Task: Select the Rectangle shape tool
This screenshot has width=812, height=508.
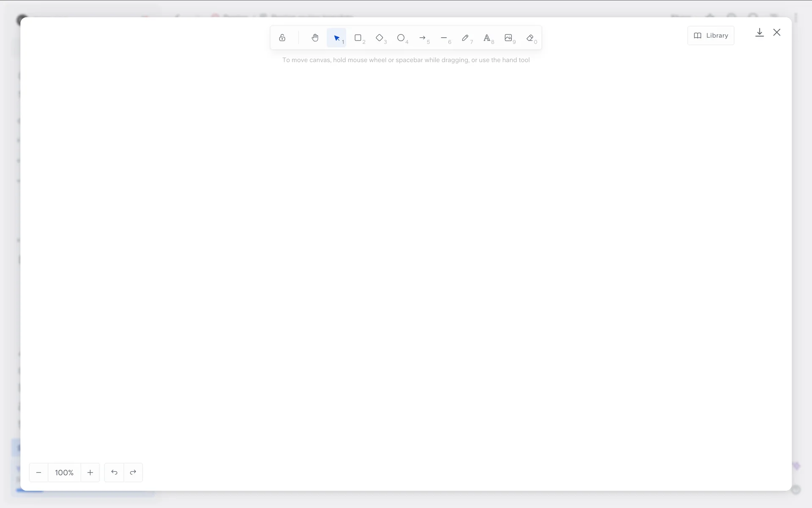Action: (x=358, y=38)
